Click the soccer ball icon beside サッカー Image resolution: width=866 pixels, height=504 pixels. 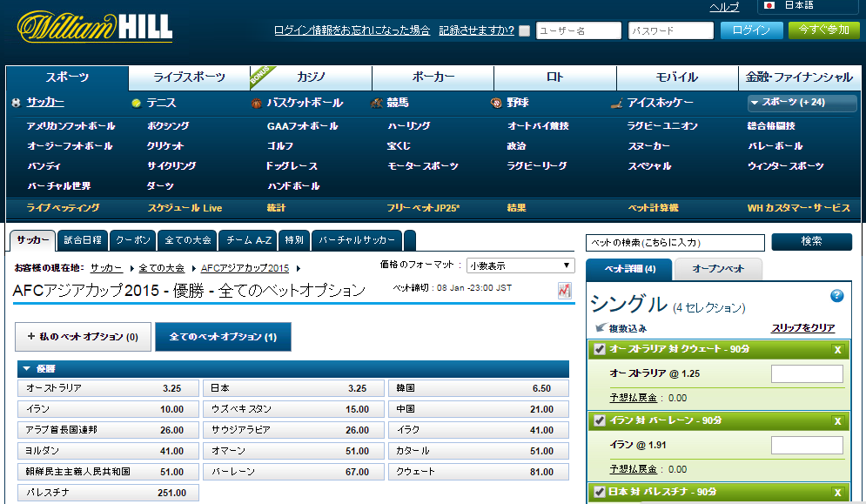pyautogui.click(x=16, y=102)
